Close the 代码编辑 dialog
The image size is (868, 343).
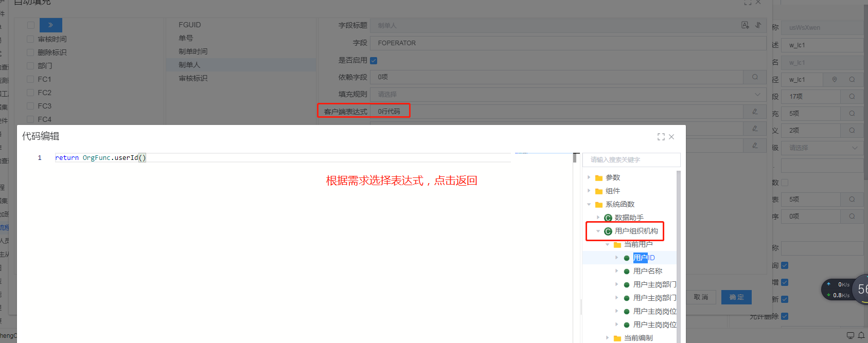(671, 137)
